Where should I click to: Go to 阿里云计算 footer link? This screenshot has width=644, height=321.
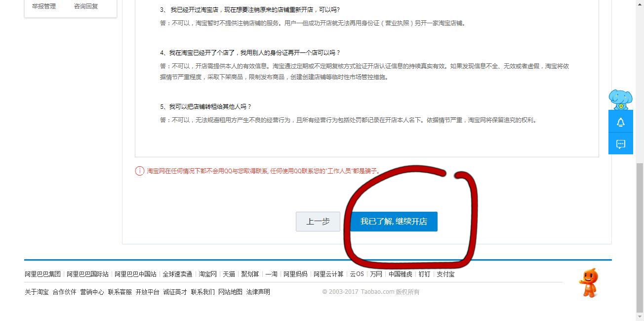(328, 274)
